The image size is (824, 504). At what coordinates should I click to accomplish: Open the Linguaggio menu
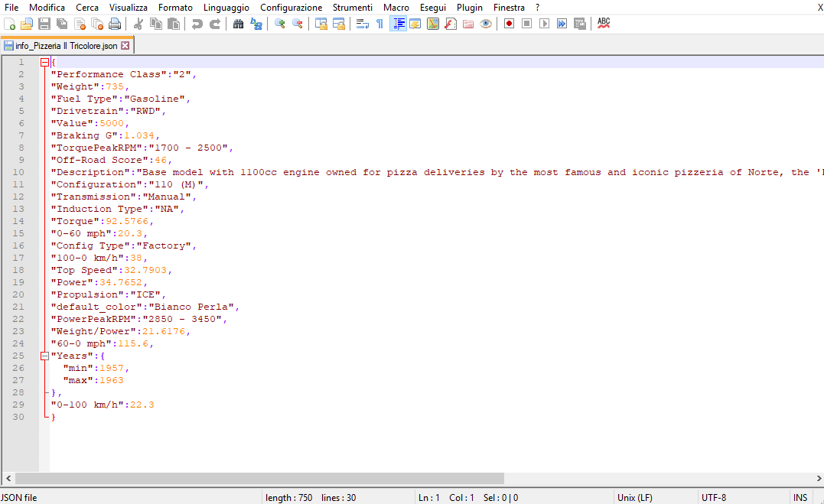tap(226, 8)
